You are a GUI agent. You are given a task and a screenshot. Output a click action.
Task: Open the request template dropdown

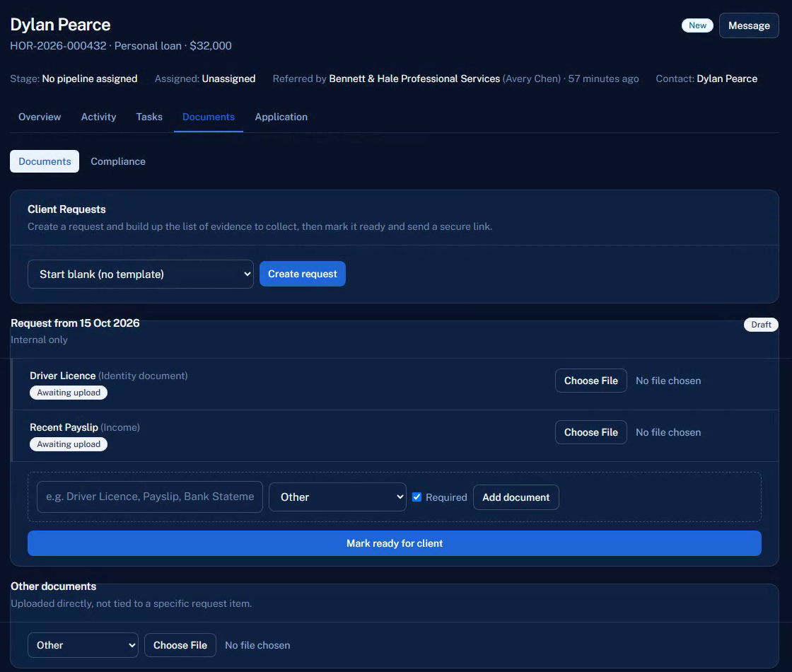pos(141,274)
